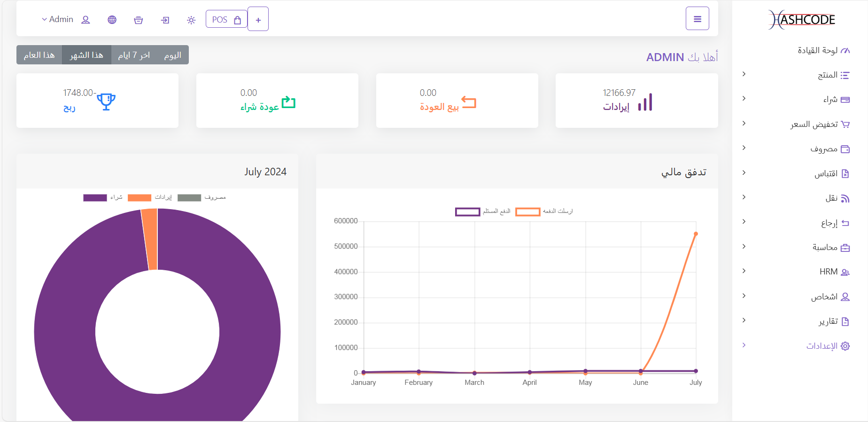868x422 pixels.
Task: Toggle شراء purple legend swatch
Action: point(95,198)
